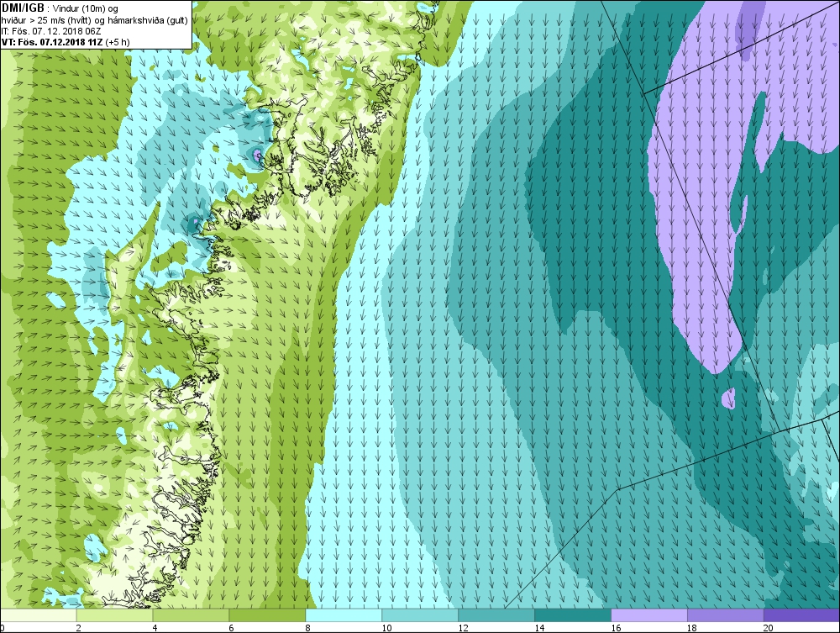Click the '10' scale label
Image resolution: width=840 pixels, height=633 pixels.
[x=386, y=628]
